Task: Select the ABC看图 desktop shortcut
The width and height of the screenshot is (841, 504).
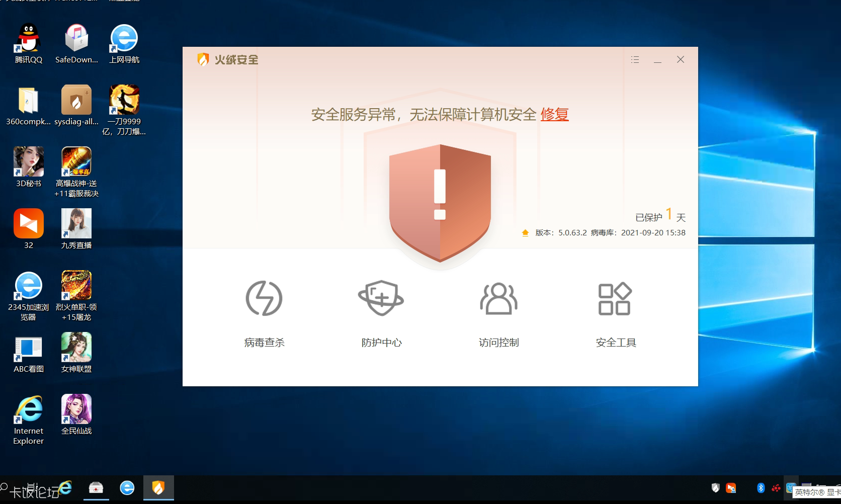Action: (x=29, y=353)
